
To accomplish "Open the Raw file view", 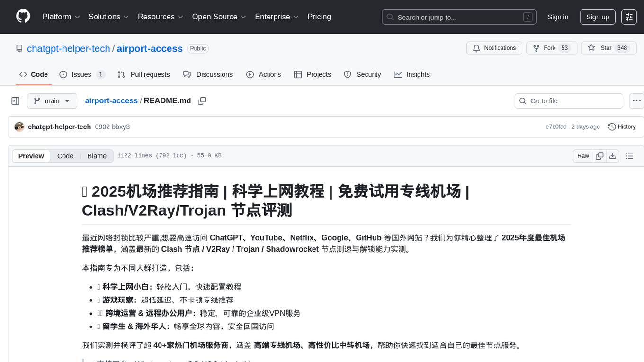I will (583, 156).
